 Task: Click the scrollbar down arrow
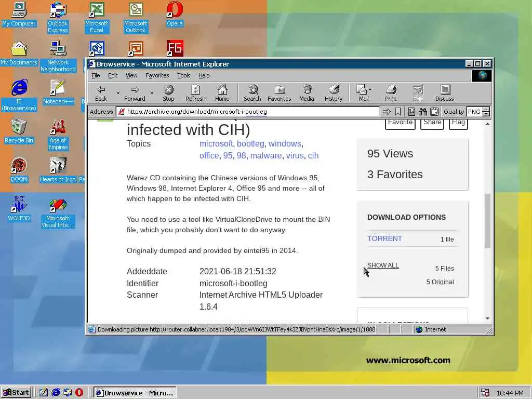(487, 318)
